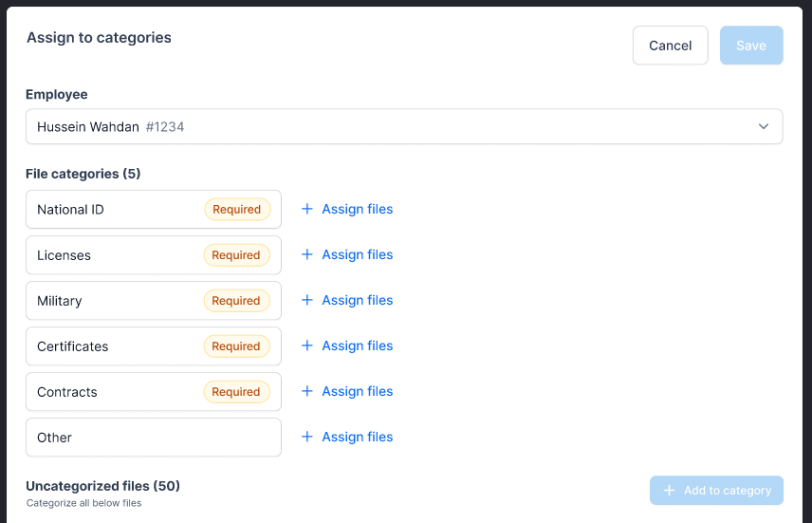Click Add to category button

pos(716,491)
